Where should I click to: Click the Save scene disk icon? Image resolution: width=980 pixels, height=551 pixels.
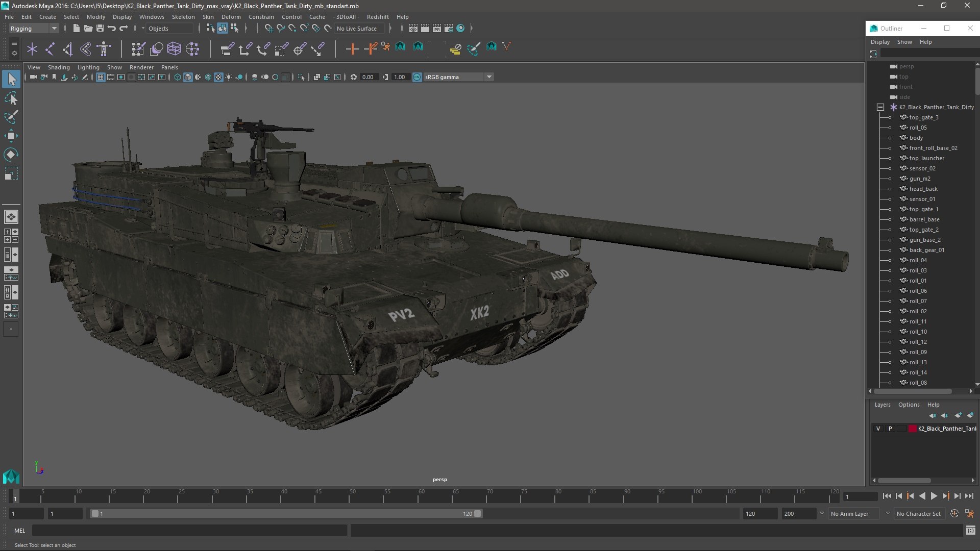[x=100, y=29]
